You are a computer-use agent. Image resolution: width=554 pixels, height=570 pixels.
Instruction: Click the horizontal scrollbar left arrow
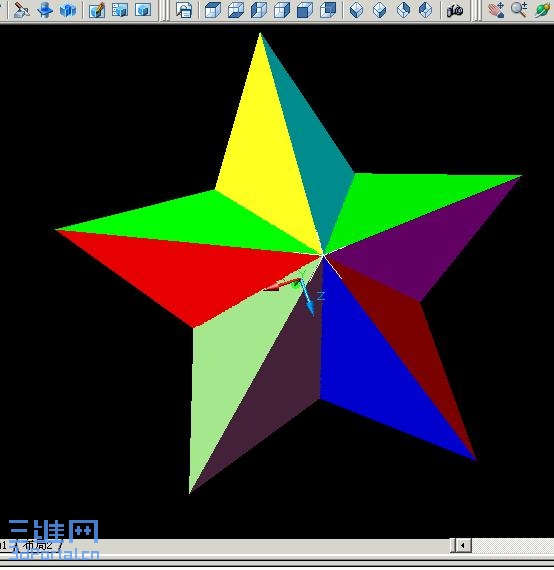[x=462, y=546]
